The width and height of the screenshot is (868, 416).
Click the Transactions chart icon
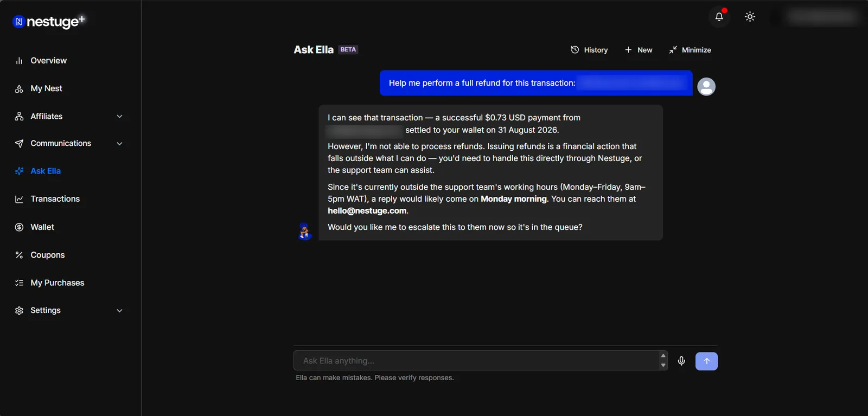pos(19,199)
